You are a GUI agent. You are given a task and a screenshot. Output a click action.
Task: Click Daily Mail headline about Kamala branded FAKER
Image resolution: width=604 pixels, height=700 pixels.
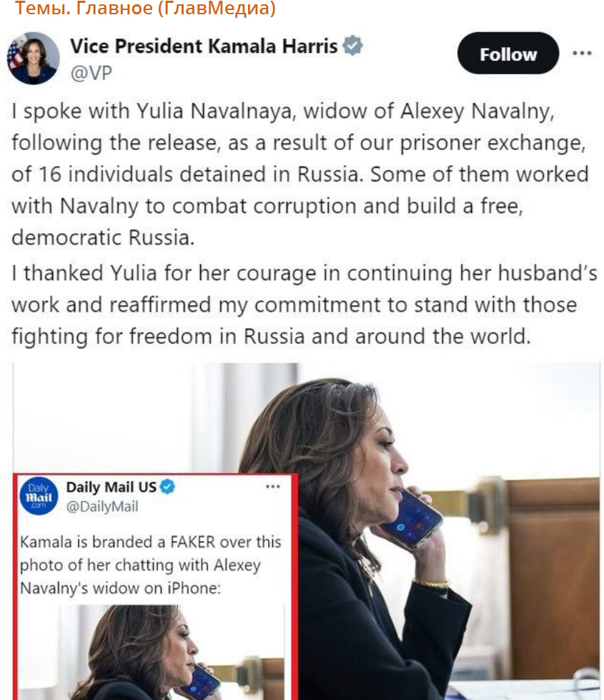click(x=150, y=565)
